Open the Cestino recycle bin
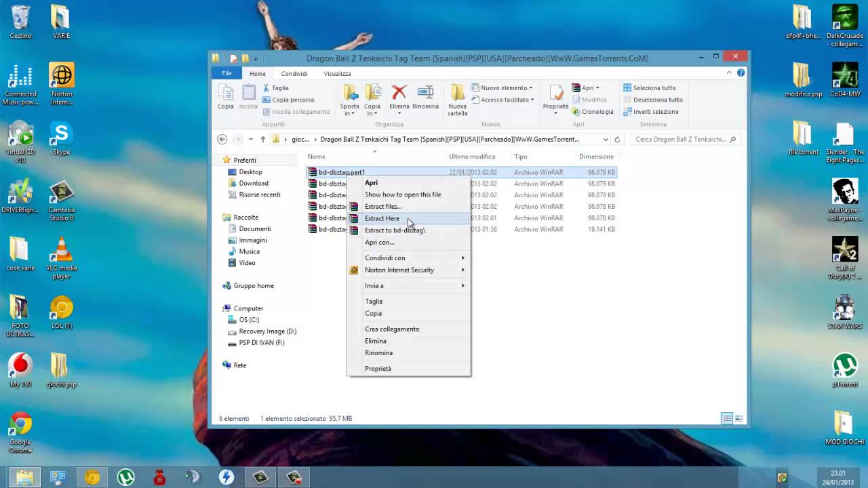The height and width of the screenshot is (488, 868). click(x=20, y=22)
